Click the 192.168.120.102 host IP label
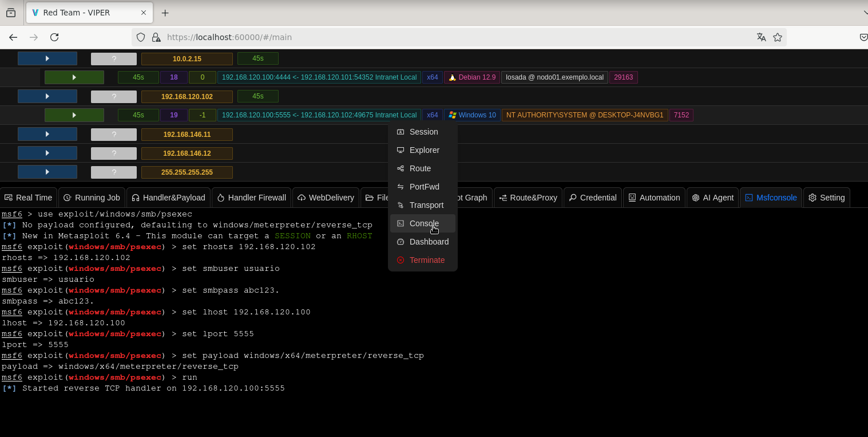The width and height of the screenshot is (868, 437). tap(187, 96)
